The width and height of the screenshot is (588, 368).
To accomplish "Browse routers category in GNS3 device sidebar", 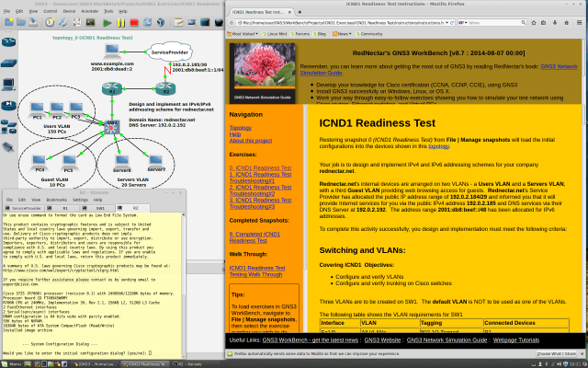I will pyautogui.click(x=8, y=42).
